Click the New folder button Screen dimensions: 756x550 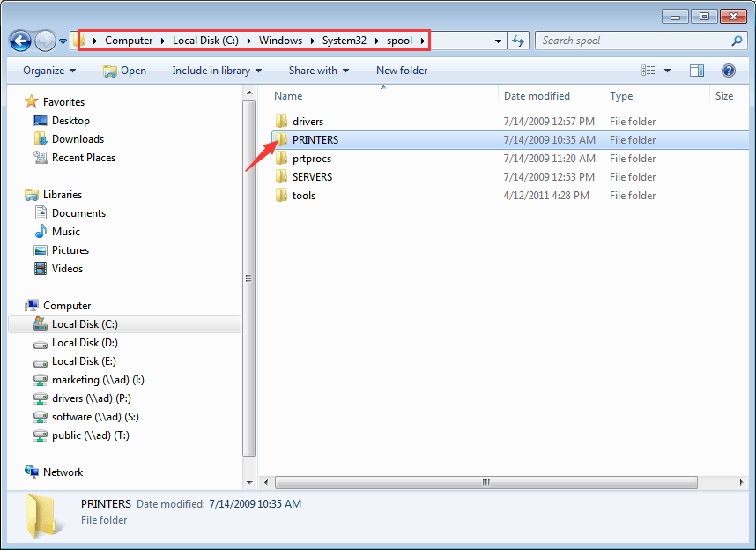[x=402, y=71]
